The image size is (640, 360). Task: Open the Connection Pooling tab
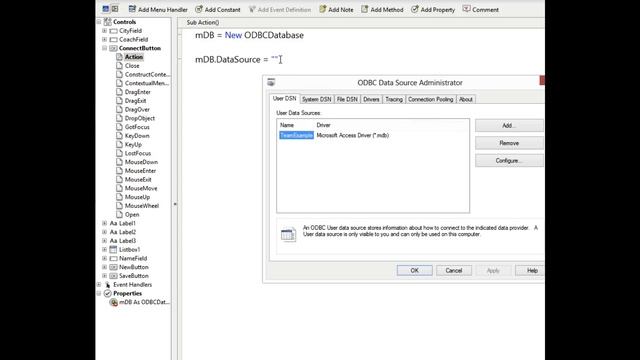point(431,99)
